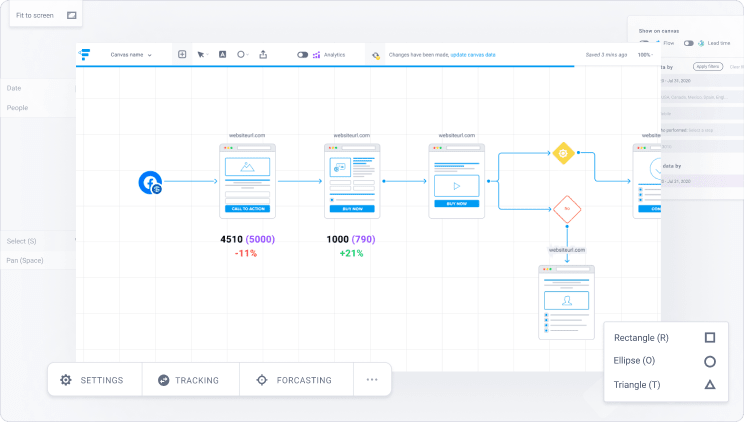
Task: Click the +21% change value
Action: [351, 253]
